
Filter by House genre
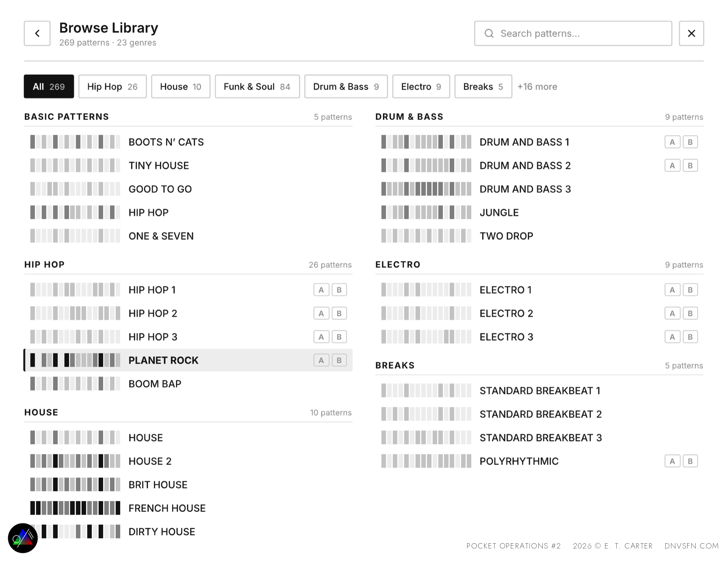tap(181, 87)
